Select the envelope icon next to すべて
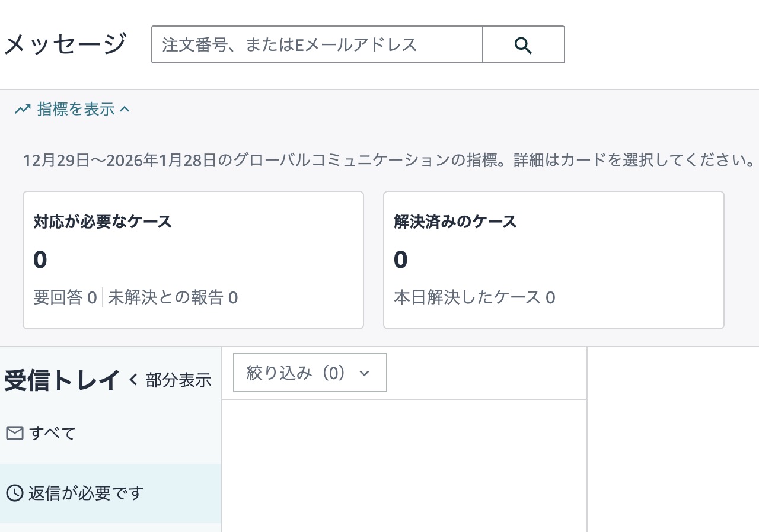This screenshot has width=759, height=532. 14,432
